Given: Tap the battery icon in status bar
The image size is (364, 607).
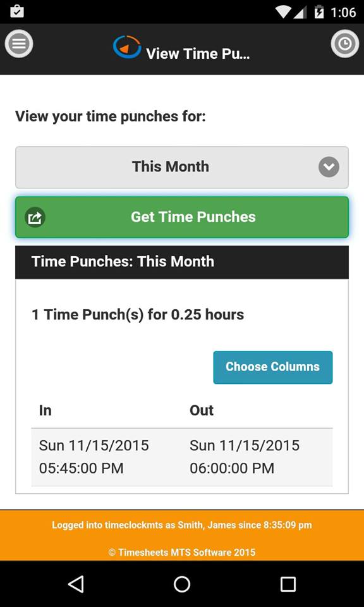Looking at the screenshot, I should pyautogui.click(x=319, y=11).
